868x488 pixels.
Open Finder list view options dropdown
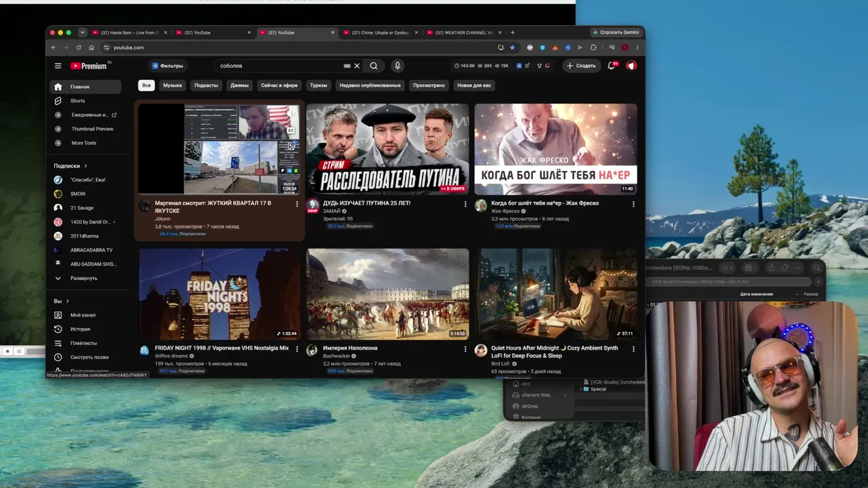728,268
